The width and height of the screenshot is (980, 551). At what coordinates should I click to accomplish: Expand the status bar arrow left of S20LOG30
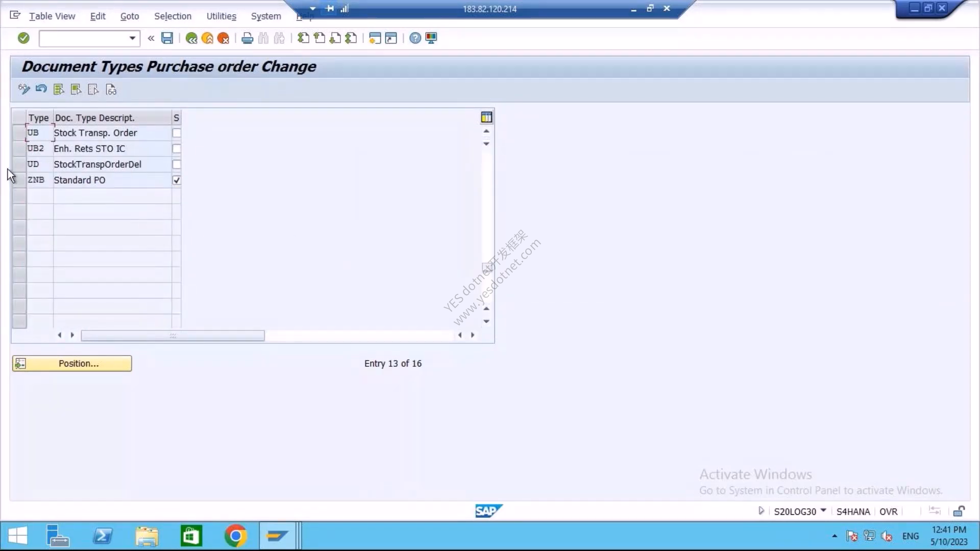click(761, 511)
